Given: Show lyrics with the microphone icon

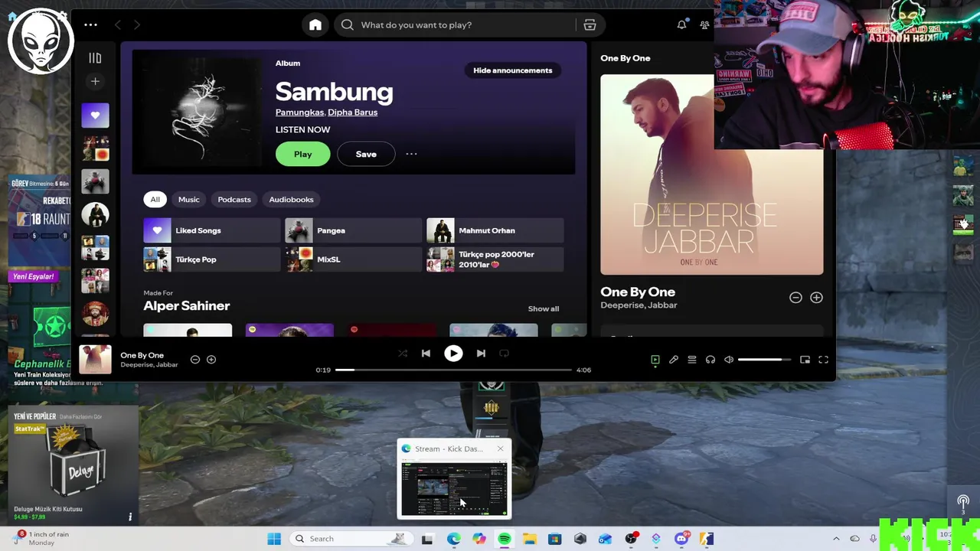Looking at the screenshot, I should click(x=674, y=360).
